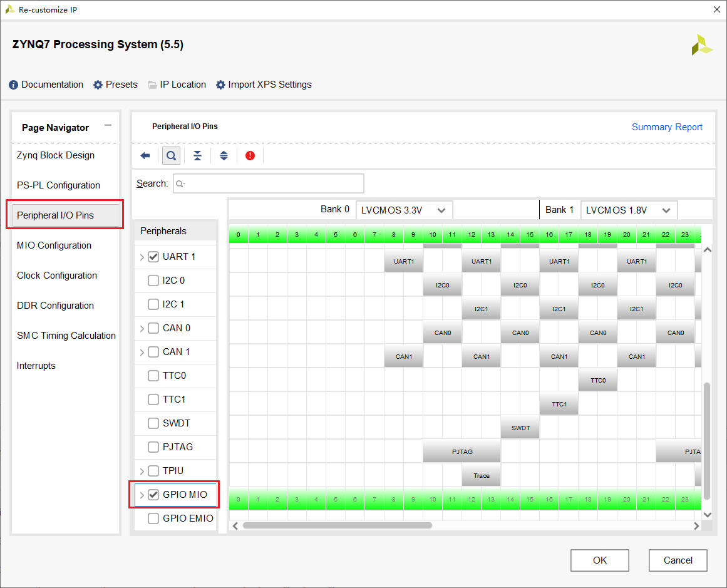Click scroll up arrow of pin grid
Viewport: 727px width, 588px height.
pos(707,250)
